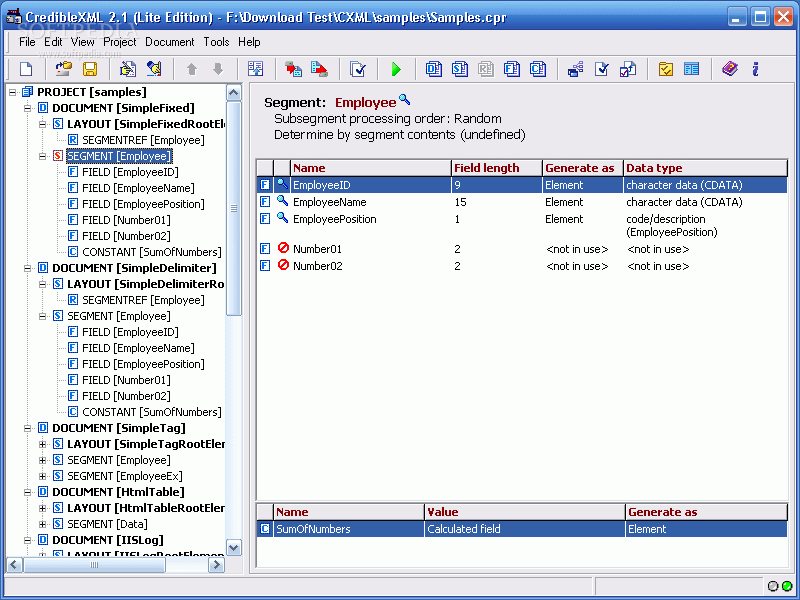800x600 pixels.
Task: Click the red arrow import icon
Action: tap(293, 69)
